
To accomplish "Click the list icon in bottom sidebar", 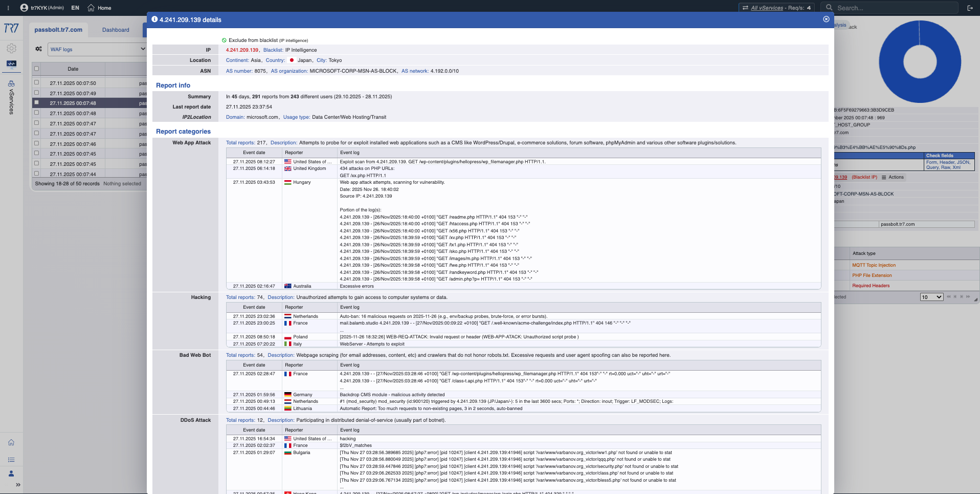I will click(x=11, y=460).
